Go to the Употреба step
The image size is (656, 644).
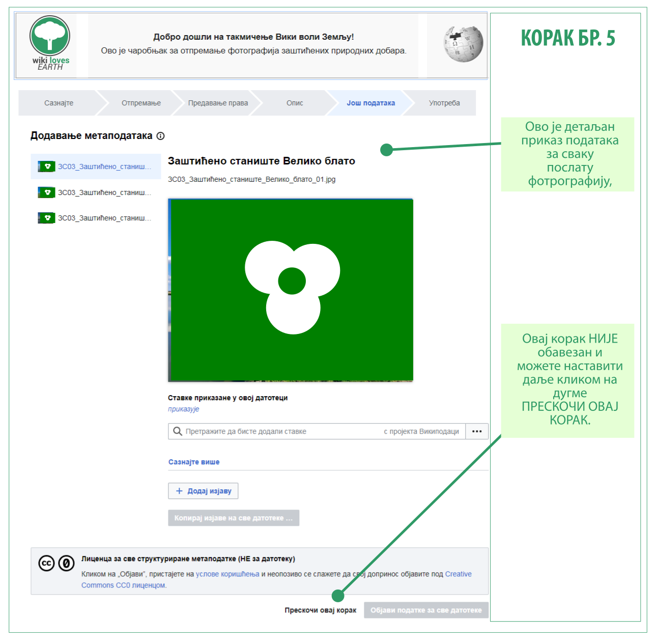click(444, 103)
